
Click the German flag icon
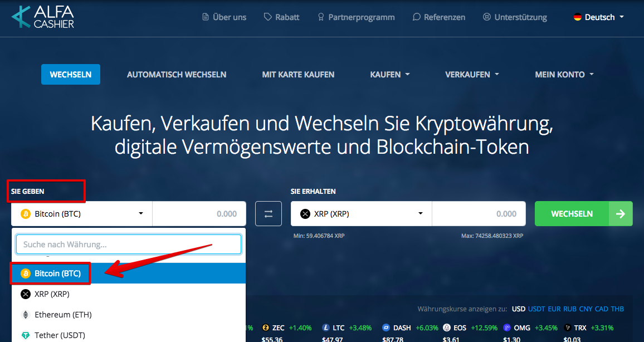[578, 17]
